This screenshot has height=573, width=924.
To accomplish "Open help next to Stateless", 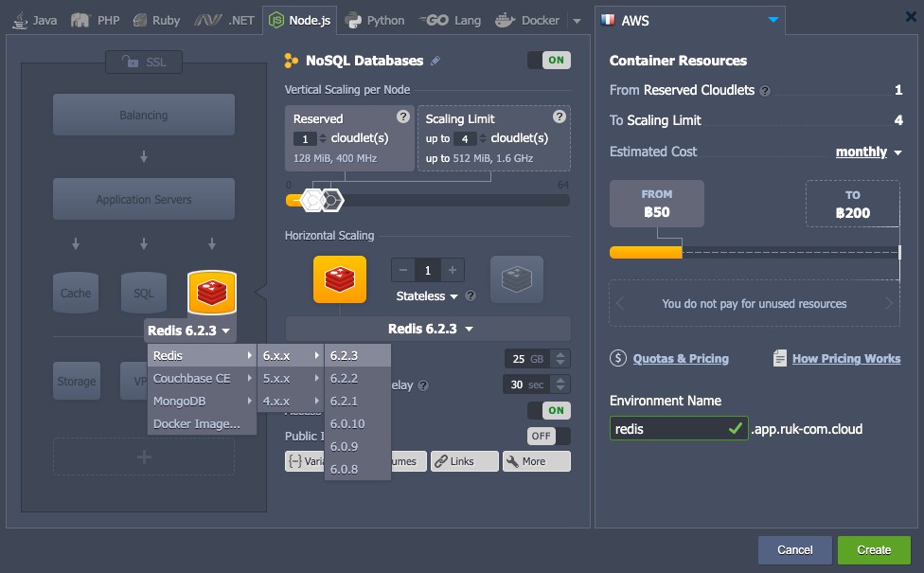I will [471, 295].
